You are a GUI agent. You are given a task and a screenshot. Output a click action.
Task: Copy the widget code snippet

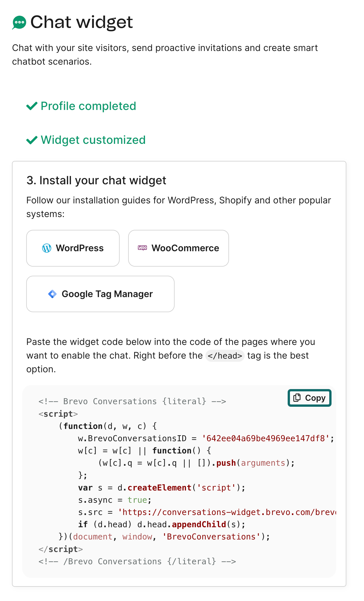[310, 398]
